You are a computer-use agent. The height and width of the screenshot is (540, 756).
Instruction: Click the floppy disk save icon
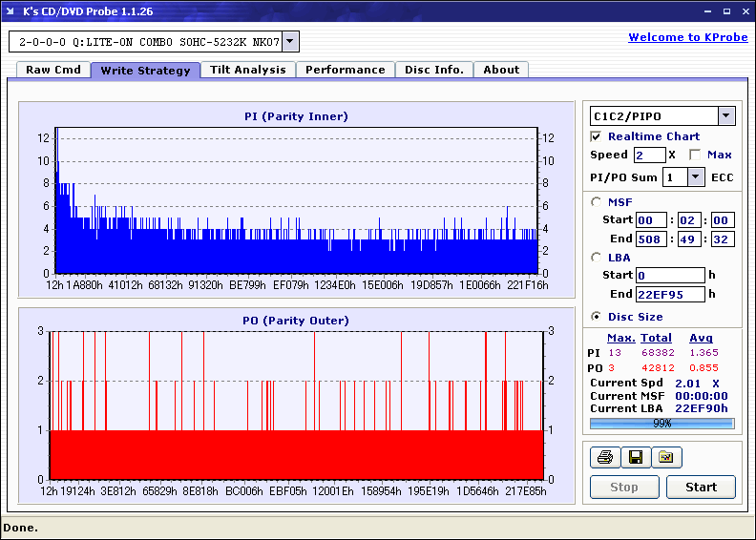point(635,458)
